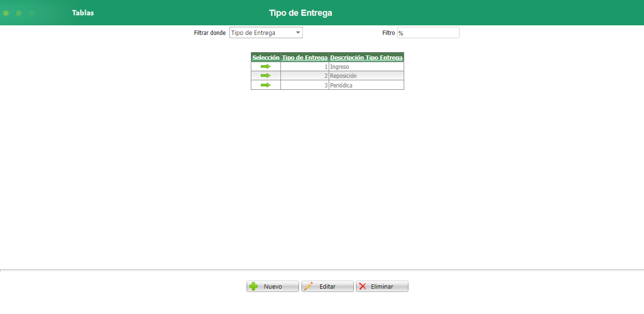Click the Tipo de Entrega value 2
644x314 pixels.
(x=305, y=76)
